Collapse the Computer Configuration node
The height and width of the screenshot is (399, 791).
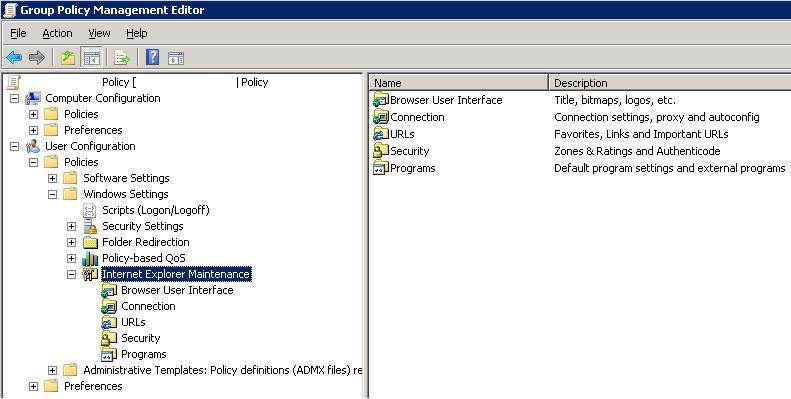tap(15, 98)
